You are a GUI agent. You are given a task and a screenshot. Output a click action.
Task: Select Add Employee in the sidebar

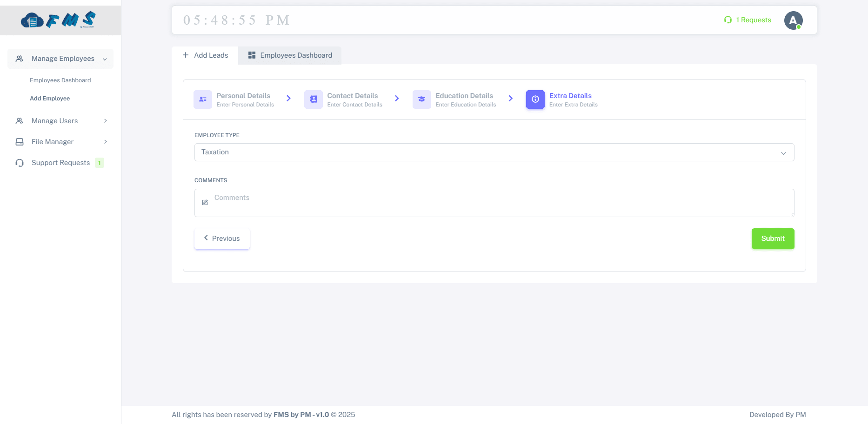[x=50, y=99]
